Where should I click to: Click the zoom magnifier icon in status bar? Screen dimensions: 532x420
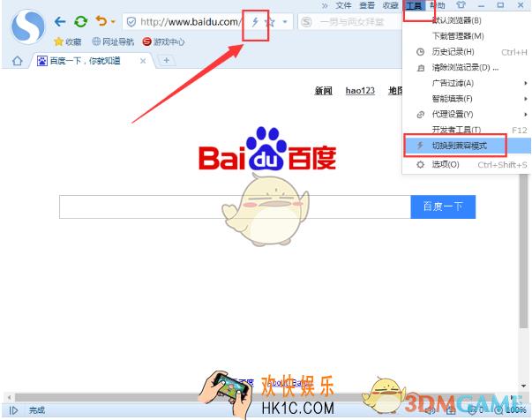498,410
